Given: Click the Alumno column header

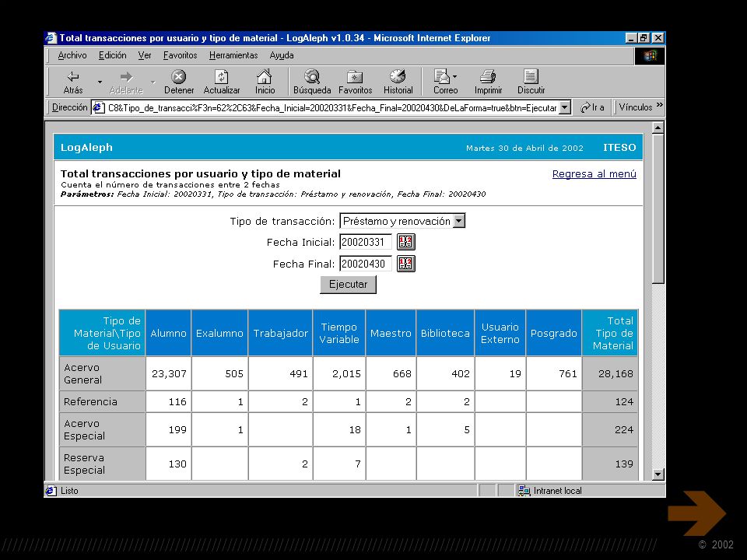Looking at the screenshot, I should pos(168,333).
